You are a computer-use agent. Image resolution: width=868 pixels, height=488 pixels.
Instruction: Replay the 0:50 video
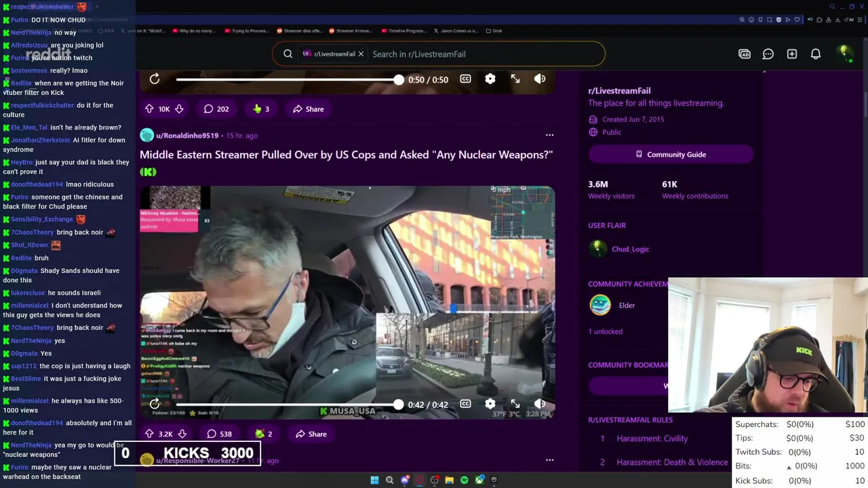point(155,79)
